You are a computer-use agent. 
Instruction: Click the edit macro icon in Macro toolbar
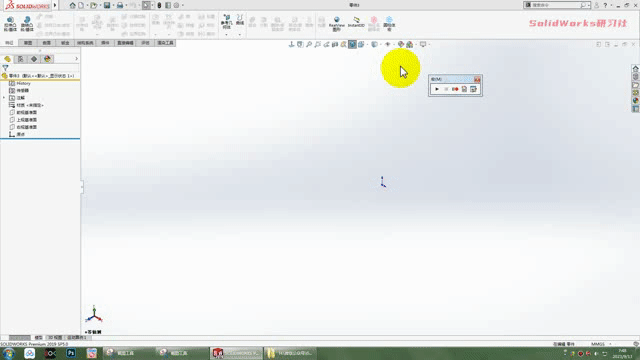coord(473,89)
